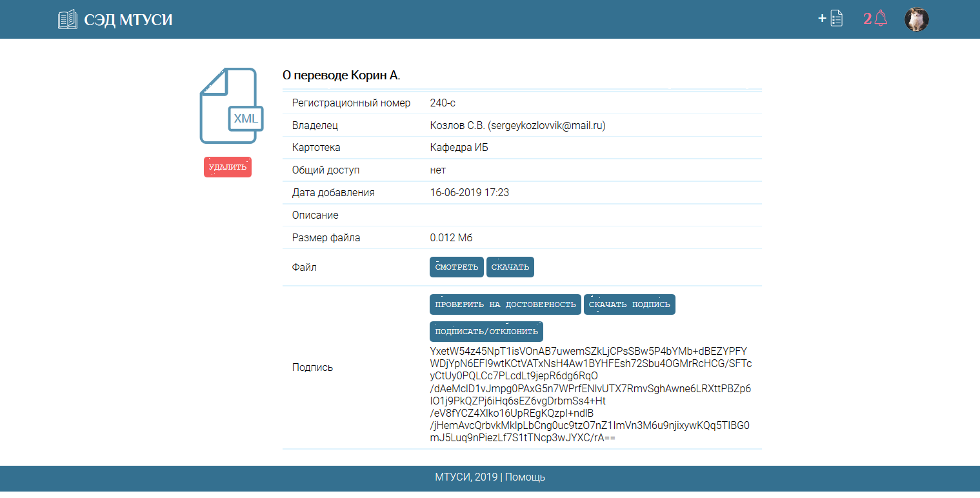Click the ПОДПИСАТЬ/ОТКЛОНИТЬ button
Screen dimensions: 980x498
(x=486, y=332)
